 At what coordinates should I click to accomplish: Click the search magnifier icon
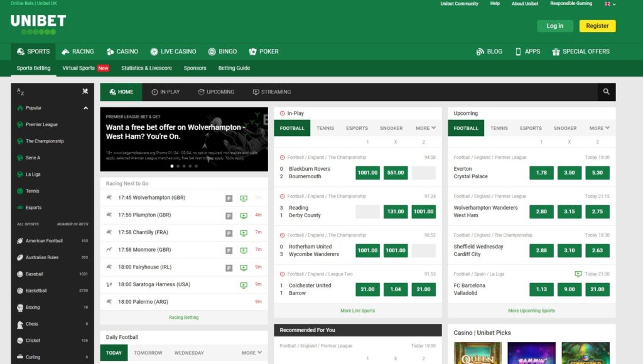point(606,92)
